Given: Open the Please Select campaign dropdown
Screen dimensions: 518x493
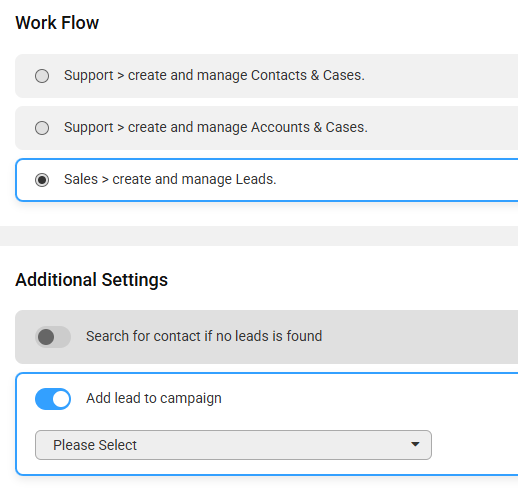Looking at the screenshot, I should (x=233, y=445).
